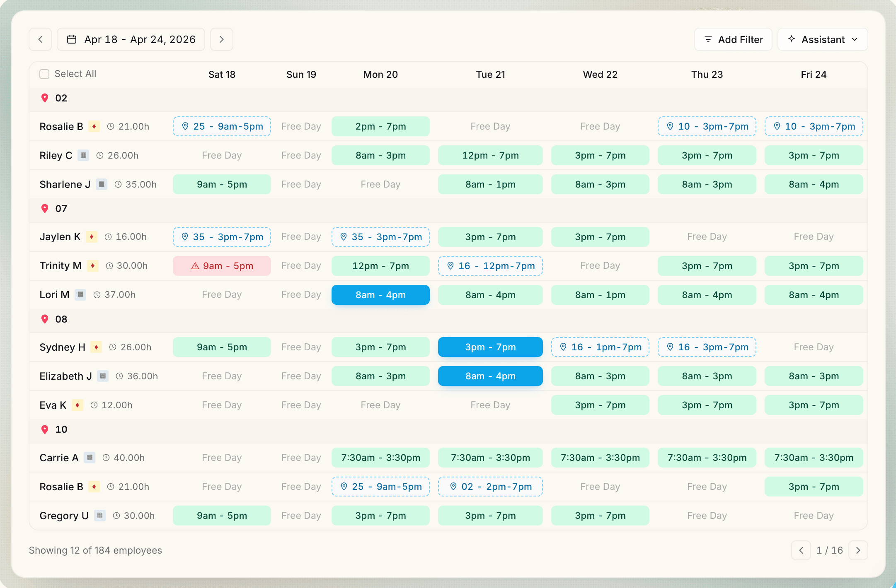Screen dimensions: 896x588
Task: Click the red diamond badge beside Trinity M
Action: (x=92, y=266)
